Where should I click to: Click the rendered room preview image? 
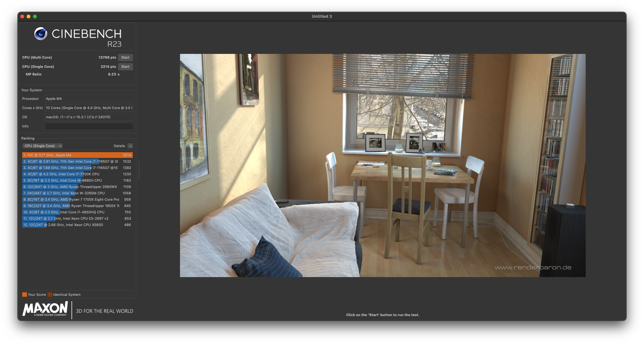click(x=383, y=165)
